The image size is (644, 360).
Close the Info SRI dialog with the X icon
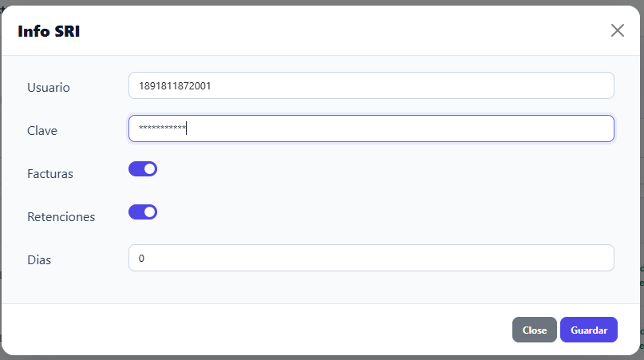pyautogui.click(x=618, y=30)
